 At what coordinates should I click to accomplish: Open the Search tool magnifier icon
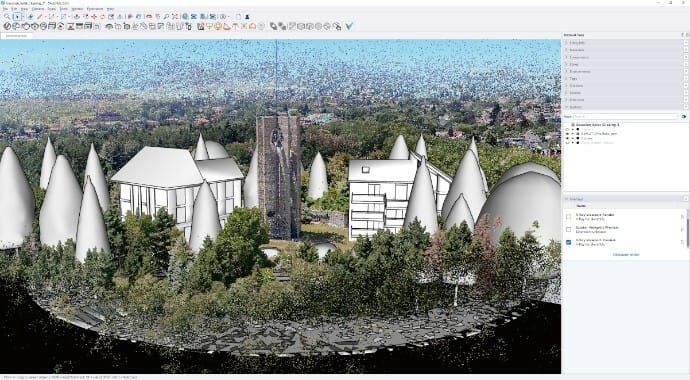click(x=7, y=17)
